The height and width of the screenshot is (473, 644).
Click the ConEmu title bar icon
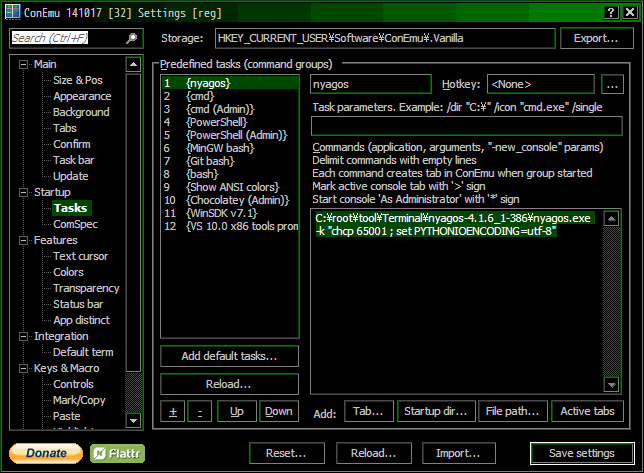pyautogui.click(x=13, y=12)
